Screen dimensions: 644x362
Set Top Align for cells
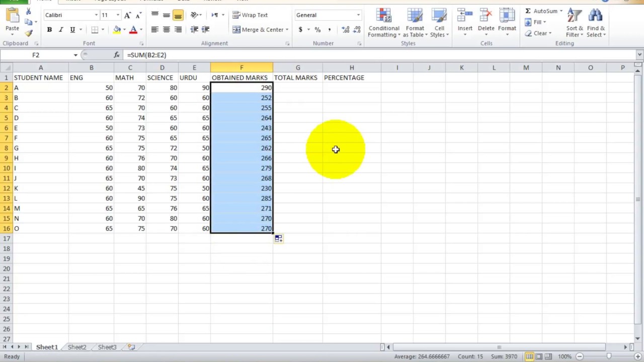coord(155,15)
